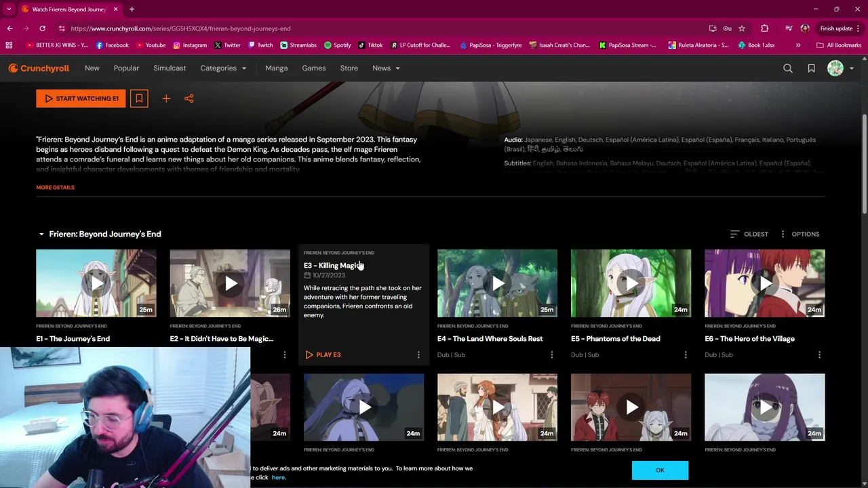Click browser back arrow

point(9,28)
